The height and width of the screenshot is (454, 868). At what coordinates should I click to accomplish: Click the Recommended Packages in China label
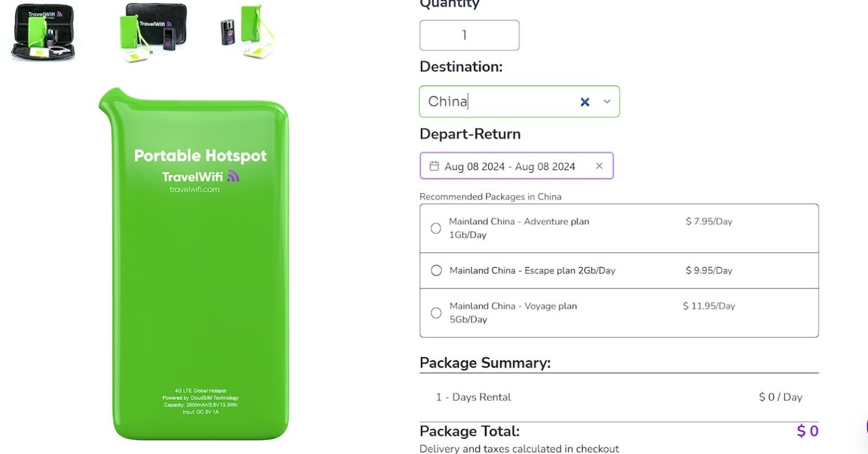[x=490, y=197]
